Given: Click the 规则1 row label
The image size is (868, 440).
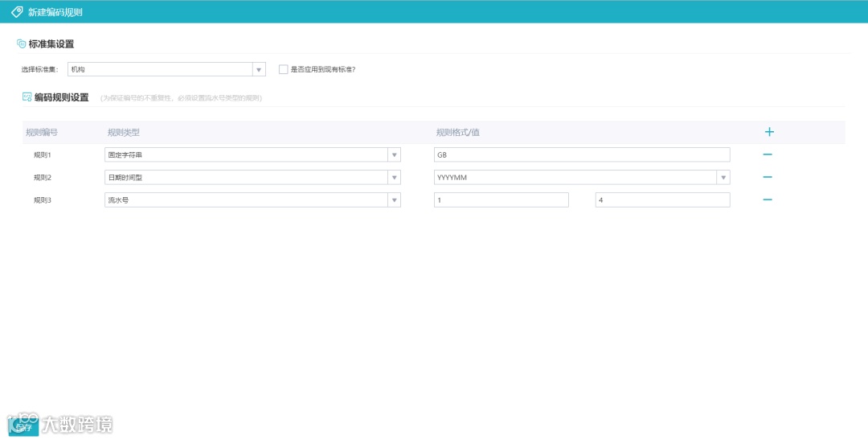Looking at the screenshot, I should click(x=43, y=155).
